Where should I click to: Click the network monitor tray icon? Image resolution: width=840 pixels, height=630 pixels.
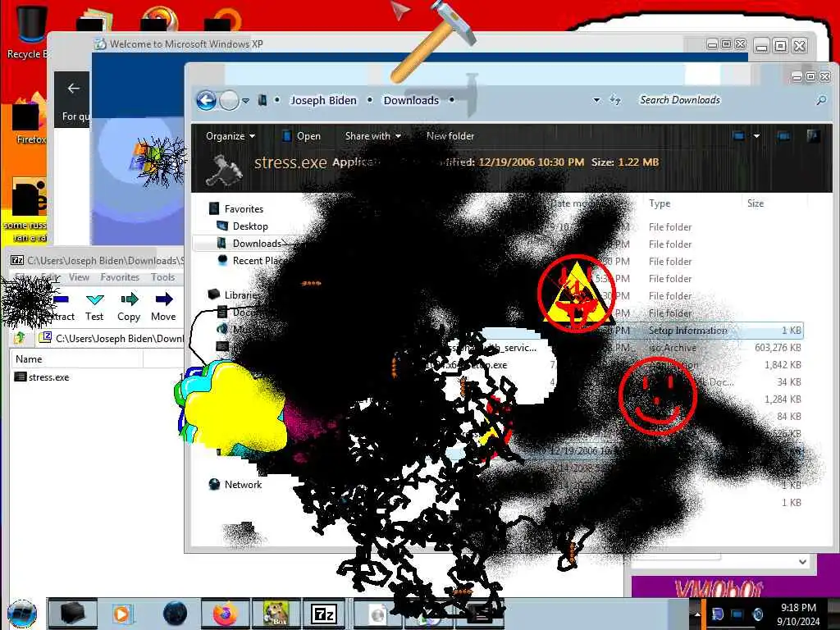[x=737, y=614]
